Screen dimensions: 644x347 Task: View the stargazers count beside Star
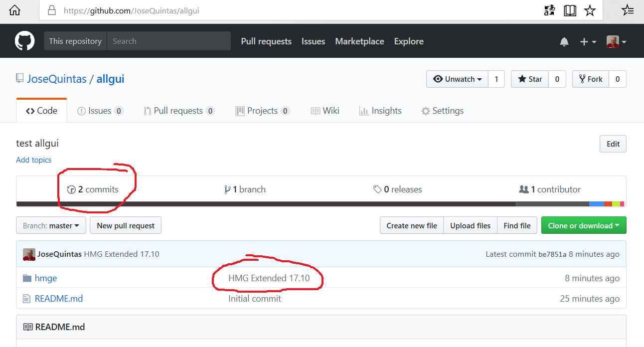[557, 79]
